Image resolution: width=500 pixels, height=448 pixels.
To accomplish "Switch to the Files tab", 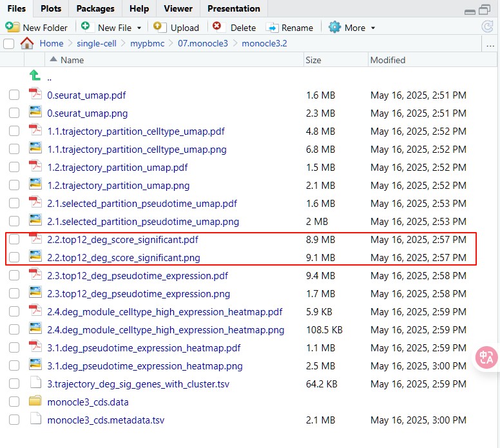I will coord(17,8).
